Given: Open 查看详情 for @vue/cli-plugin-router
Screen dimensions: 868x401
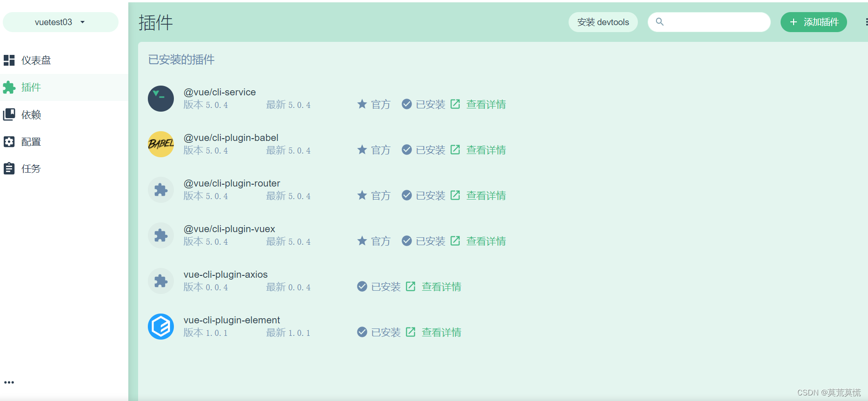Looking at the screenshot, I should (486, 195).
